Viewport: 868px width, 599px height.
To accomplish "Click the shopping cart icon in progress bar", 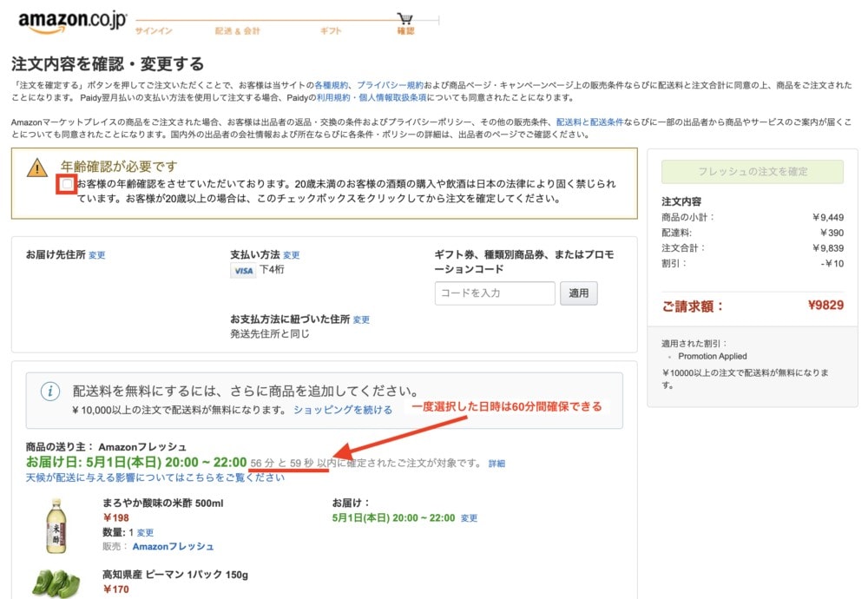I will tap(405, 19).
